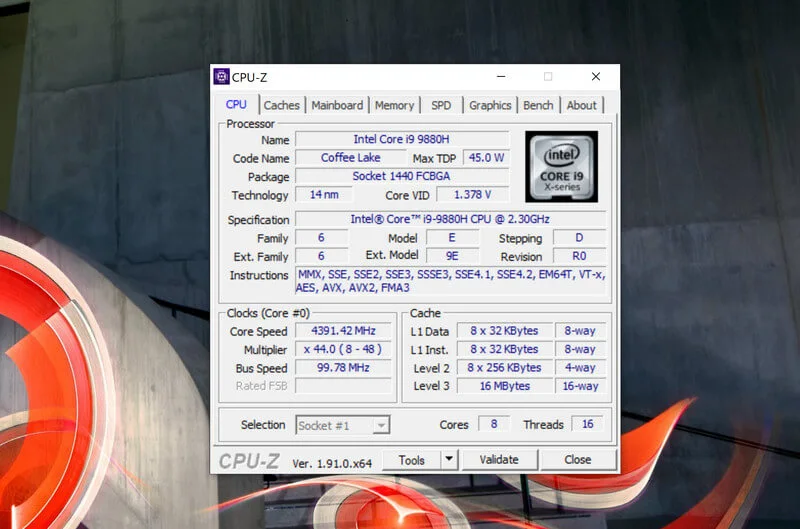This screenshot has height=529, width=800.
Task: Go to the Mainboard tab
Action: tap(337, 105)
